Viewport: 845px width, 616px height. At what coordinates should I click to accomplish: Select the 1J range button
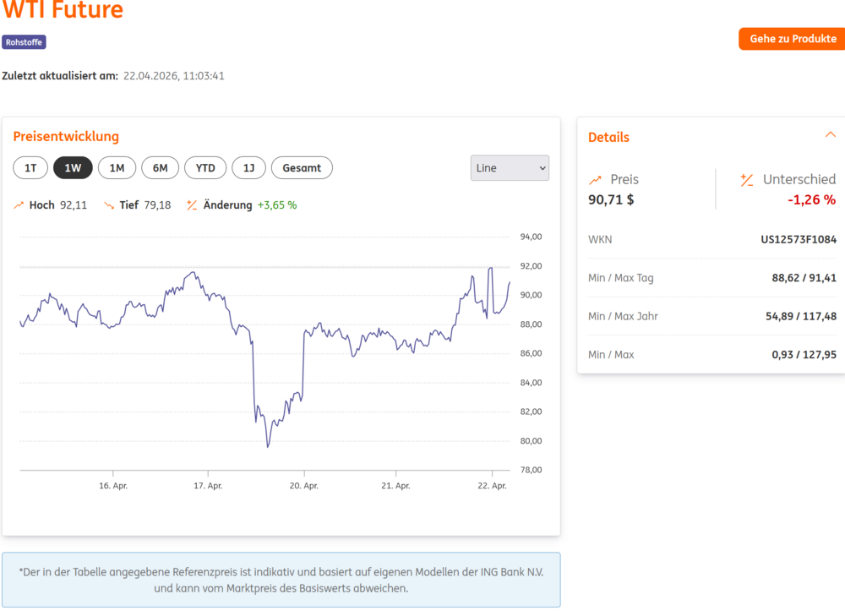248,167
